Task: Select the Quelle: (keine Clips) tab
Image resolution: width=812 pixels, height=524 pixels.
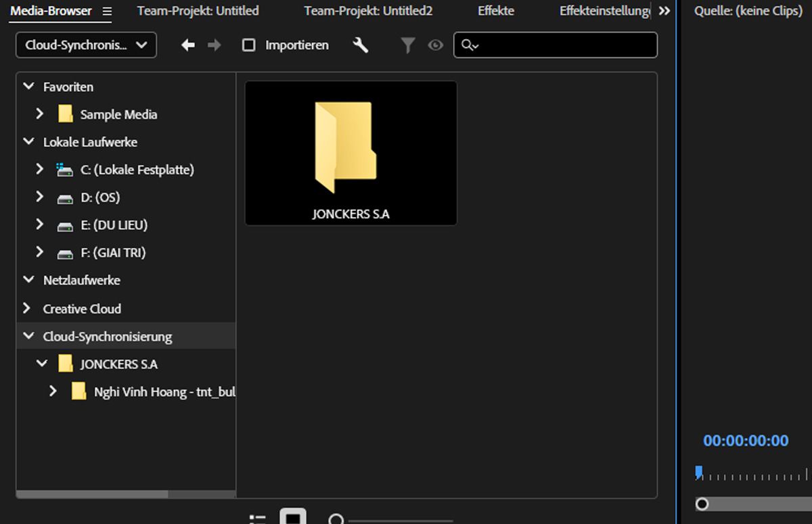Action: coord(748,11)
